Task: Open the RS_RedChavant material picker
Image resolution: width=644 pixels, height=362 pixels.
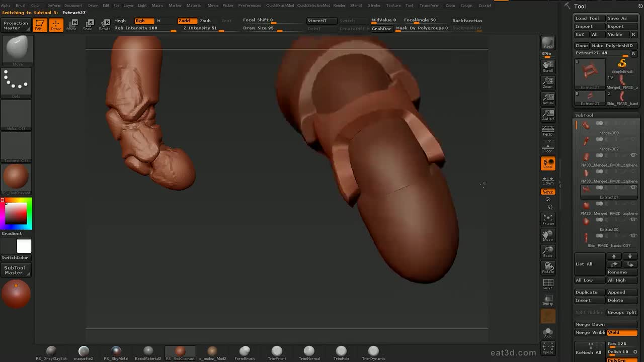Action: coord(17,179)
